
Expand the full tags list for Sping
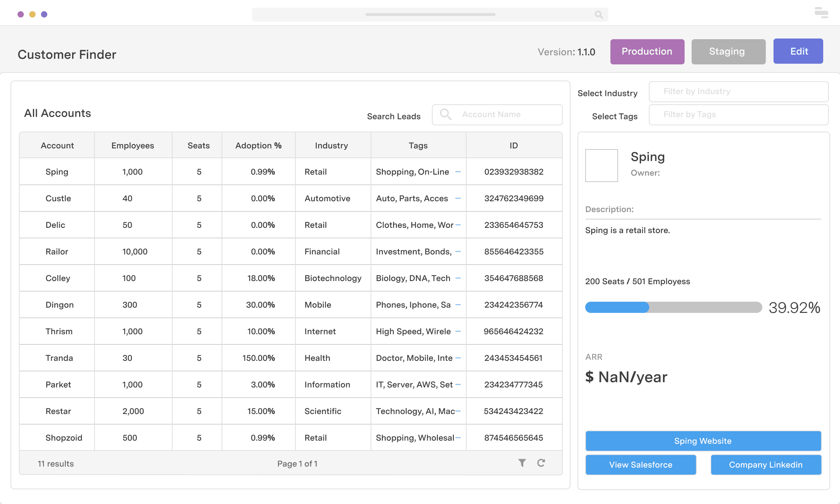pos(458,172)
